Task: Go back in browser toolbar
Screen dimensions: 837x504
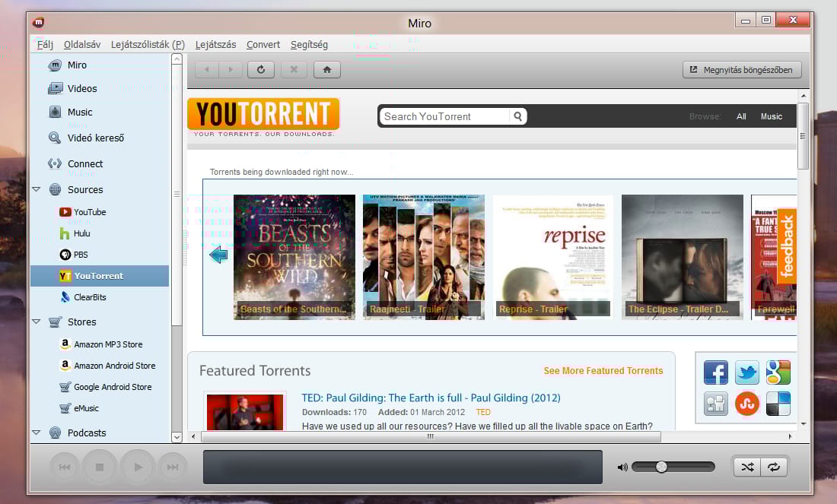Action: click(207, 69)
